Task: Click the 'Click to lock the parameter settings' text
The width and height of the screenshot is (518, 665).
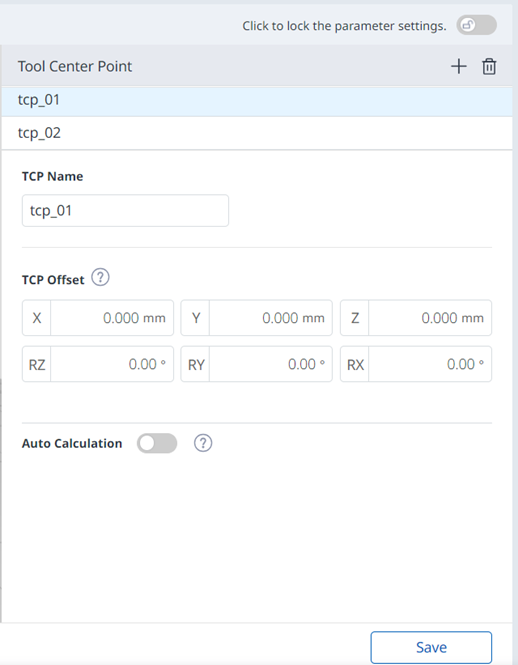Action: 344,26
